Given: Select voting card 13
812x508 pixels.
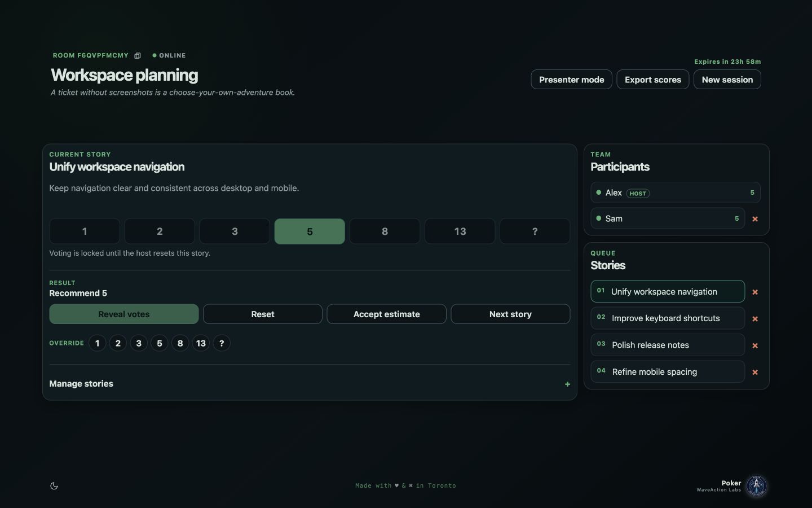Looking at the screenshot, I should pyautogui.click(x=460, y=231).
